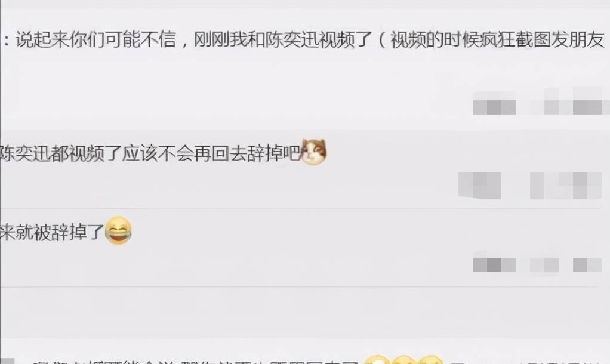Click the middle cut-off yellow emoji at bottom
Image resolution: width=610 pixels, height=364 pixels.
click(403, 360)
